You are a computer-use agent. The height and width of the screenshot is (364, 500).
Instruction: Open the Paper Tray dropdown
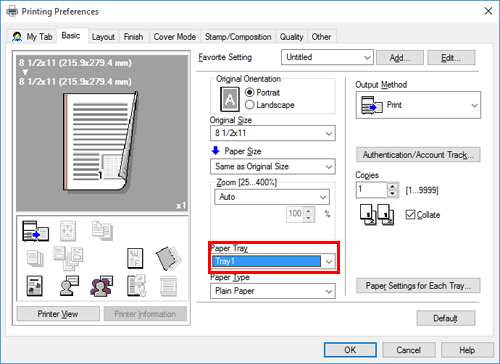coord(273,261)
